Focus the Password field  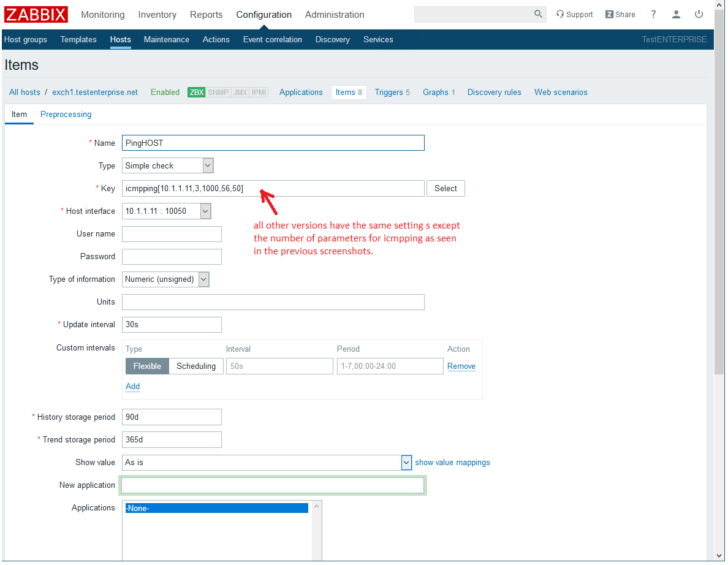point(172,257)
